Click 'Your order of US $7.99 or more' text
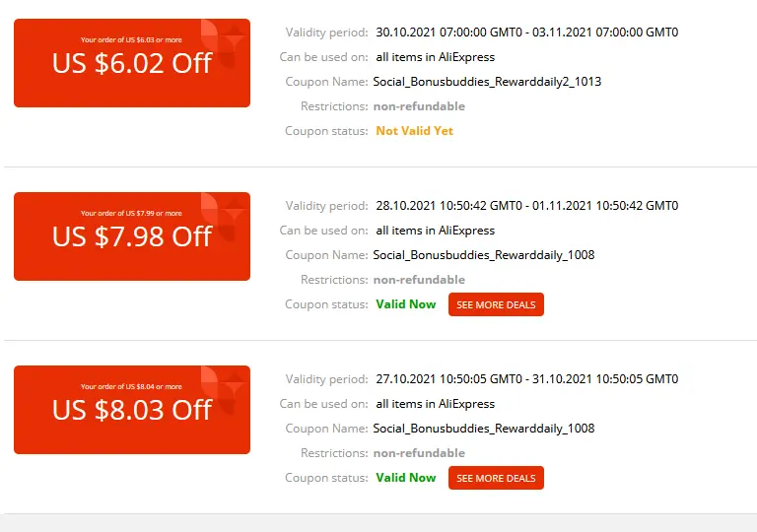 (x=131, y=214)
